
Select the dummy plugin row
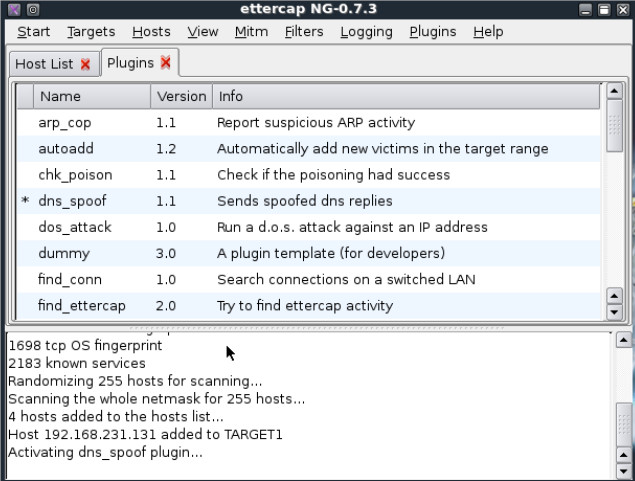[308, 253]
